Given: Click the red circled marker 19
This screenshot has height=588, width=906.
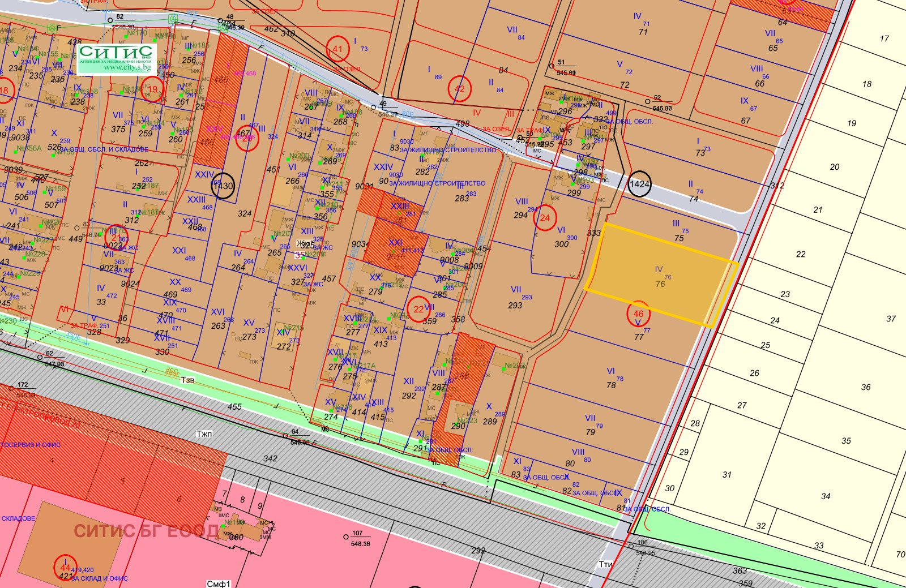Looking at the screenshot, I should point(153,89).
